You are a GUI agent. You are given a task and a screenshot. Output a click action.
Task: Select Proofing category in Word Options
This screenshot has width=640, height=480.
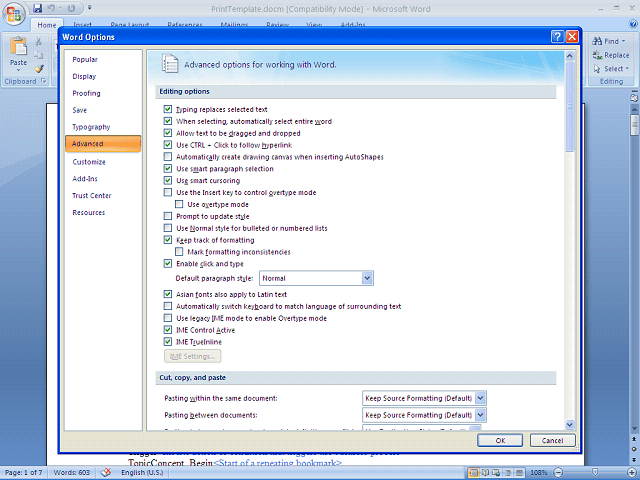tap(103, 93)
